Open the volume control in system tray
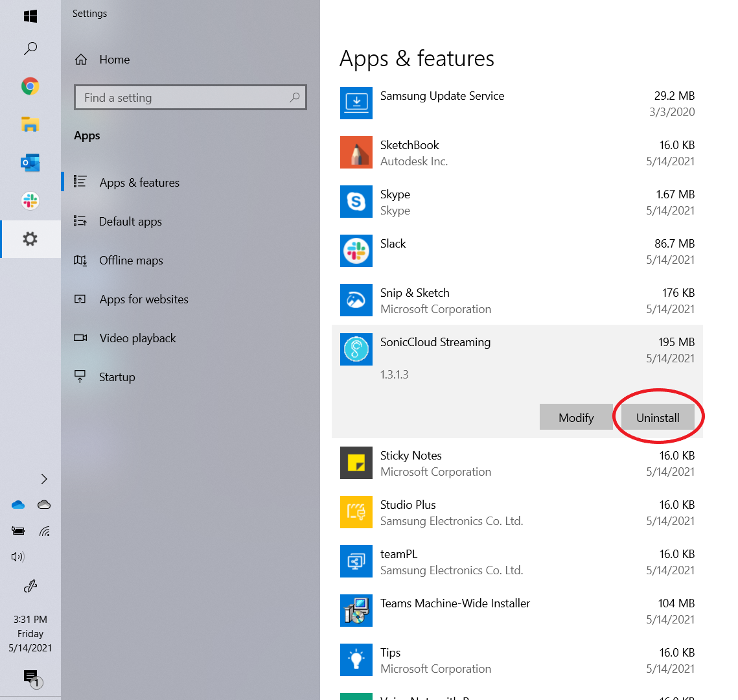Screen dimensions: 738x700 pos(18,557)
